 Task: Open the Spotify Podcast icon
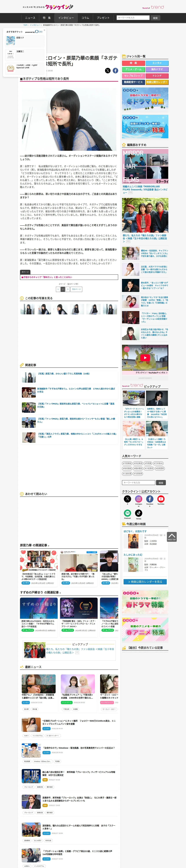click(127, 513)
